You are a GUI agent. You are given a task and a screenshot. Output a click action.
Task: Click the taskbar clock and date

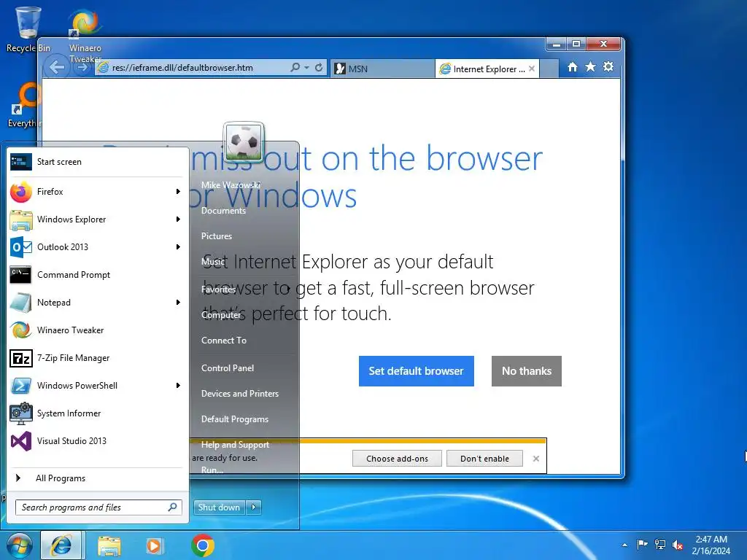pyautogui.click(x=711, y=545)
